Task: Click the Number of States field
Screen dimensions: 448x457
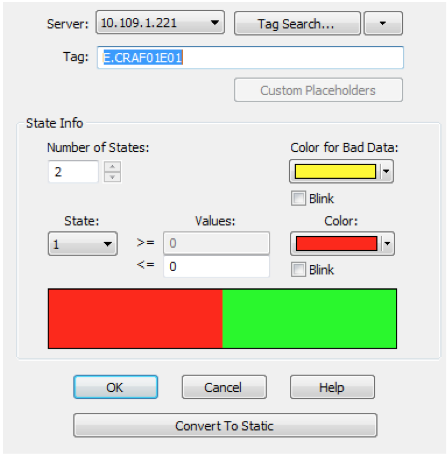Action: [x=73, y=172]
